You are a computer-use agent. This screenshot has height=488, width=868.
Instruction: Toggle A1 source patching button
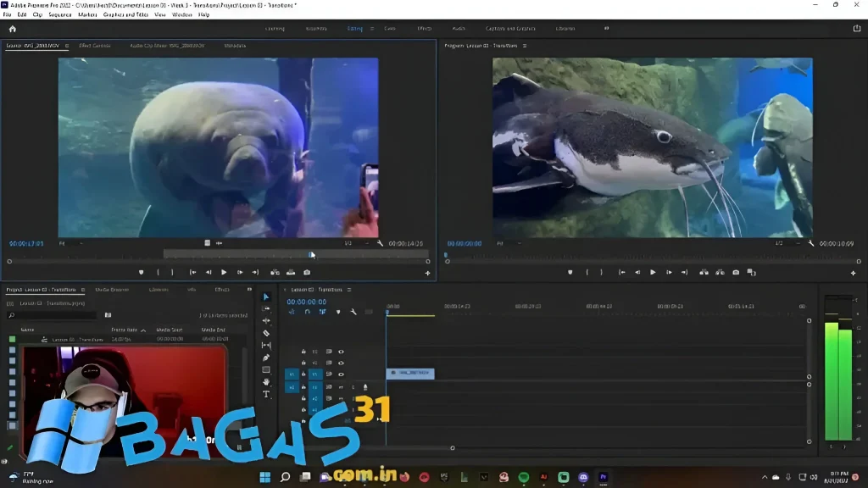292,387
